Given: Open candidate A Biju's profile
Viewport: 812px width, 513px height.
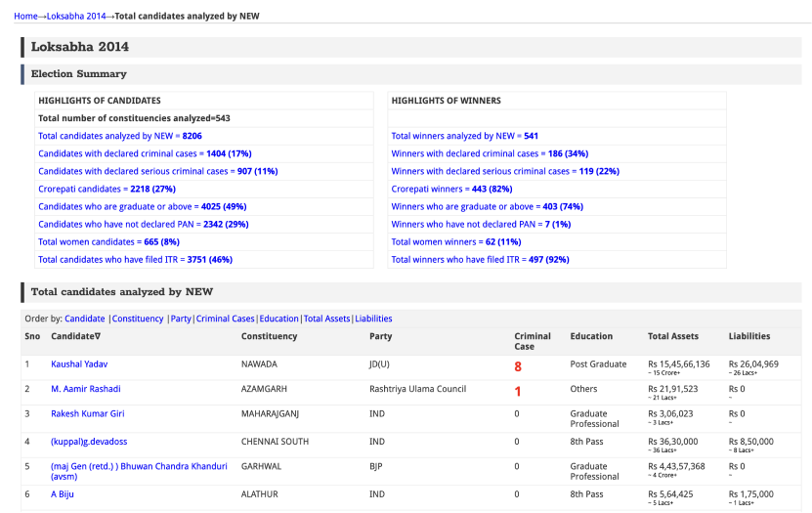Looking at the screenshot, I should click(63, 493).
